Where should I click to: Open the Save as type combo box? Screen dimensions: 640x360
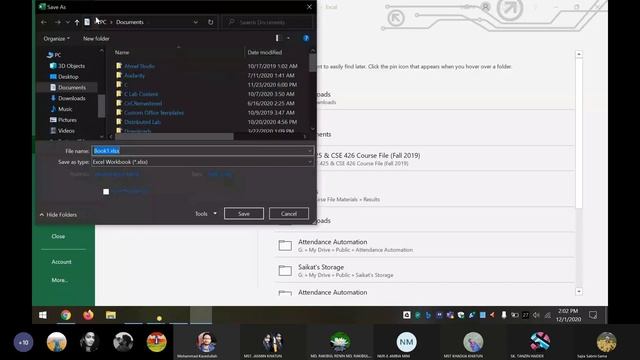[202, 162]
